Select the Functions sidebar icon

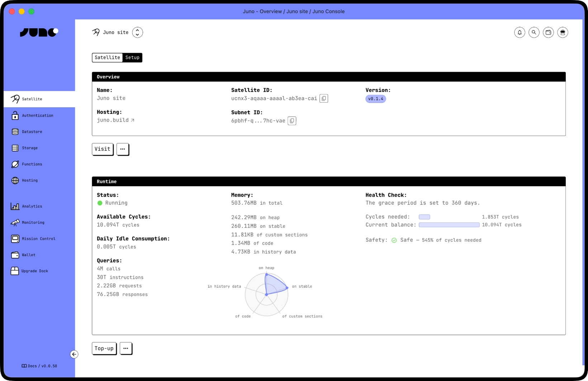[x=15, y=164]
